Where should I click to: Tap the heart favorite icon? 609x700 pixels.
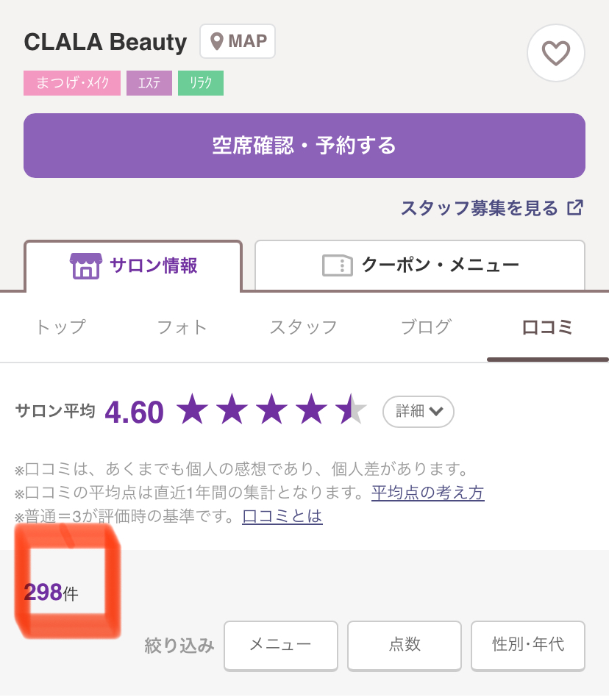[555, 53]
